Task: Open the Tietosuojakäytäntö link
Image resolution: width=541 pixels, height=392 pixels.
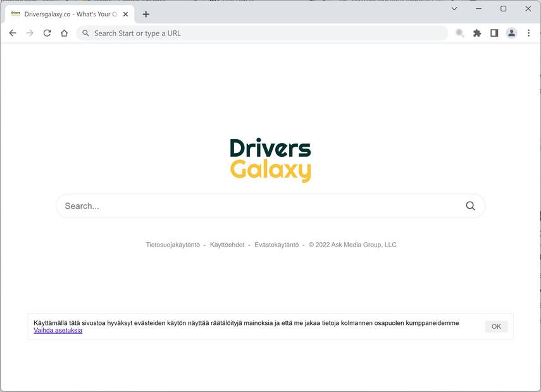Action: pos(173,245)
